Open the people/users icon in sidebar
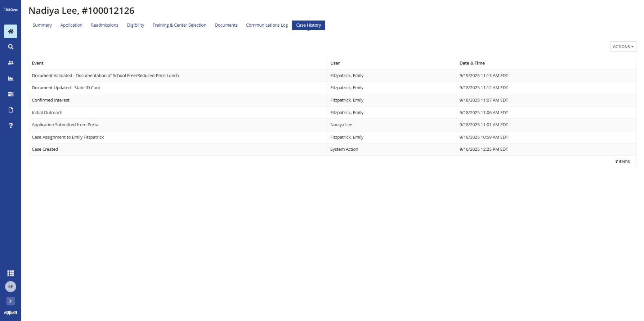Viewport: 644px width, 321px height. 10,63
